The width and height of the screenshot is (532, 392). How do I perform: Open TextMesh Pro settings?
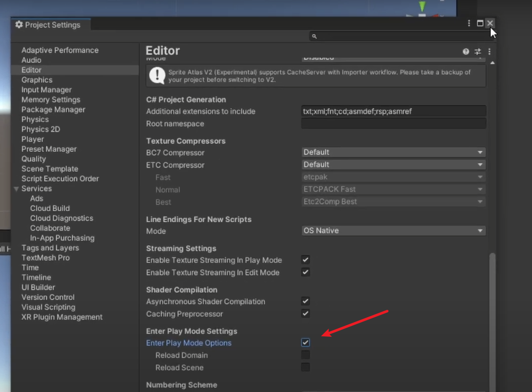click(46, 258)
